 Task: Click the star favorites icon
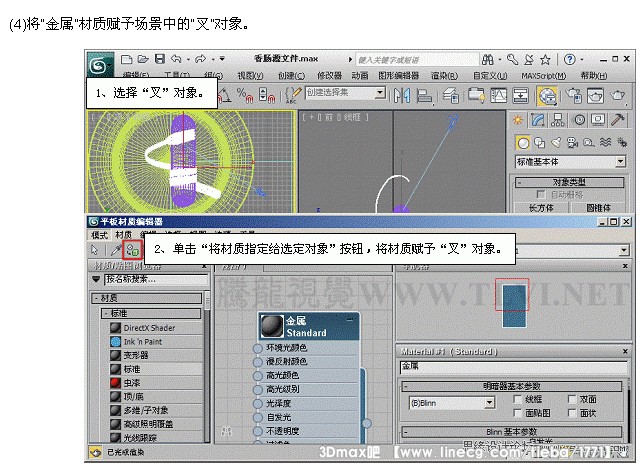[x=545, y=60]
